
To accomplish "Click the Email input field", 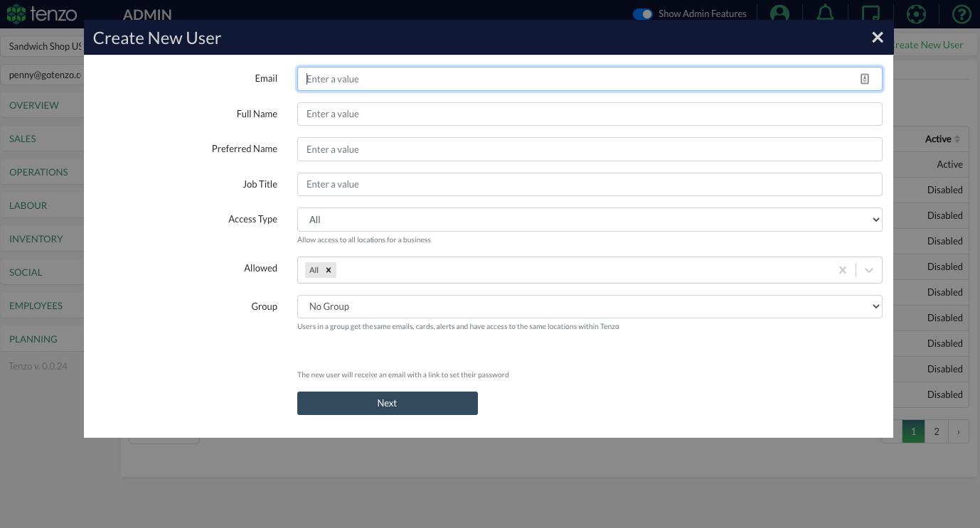I will coord(590,79).
